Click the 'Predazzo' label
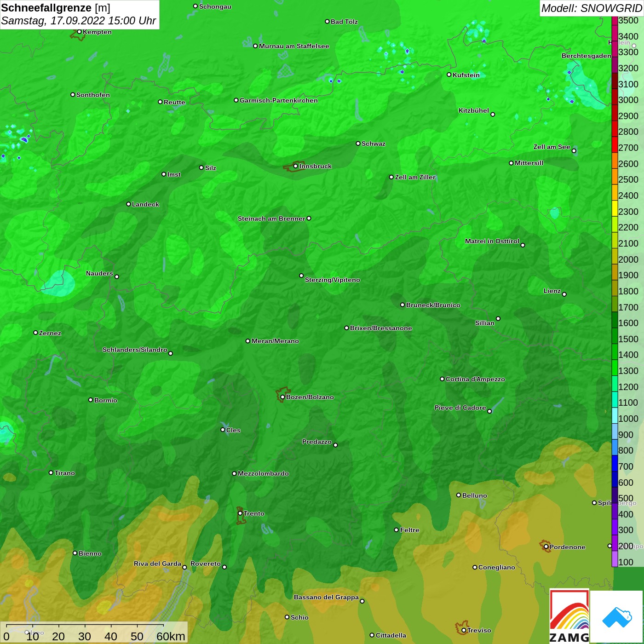 [x=316, y=442]
